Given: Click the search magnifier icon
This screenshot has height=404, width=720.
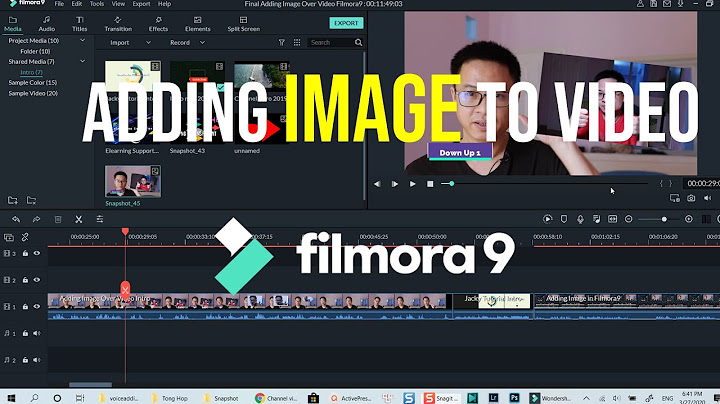Looking at the screenshot, I should coord(359,43).
